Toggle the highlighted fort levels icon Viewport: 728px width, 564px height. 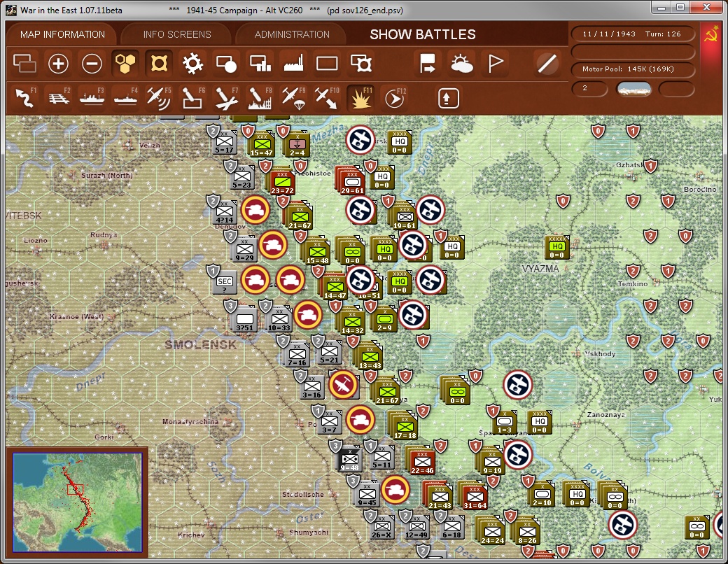[x=159, y=64]
